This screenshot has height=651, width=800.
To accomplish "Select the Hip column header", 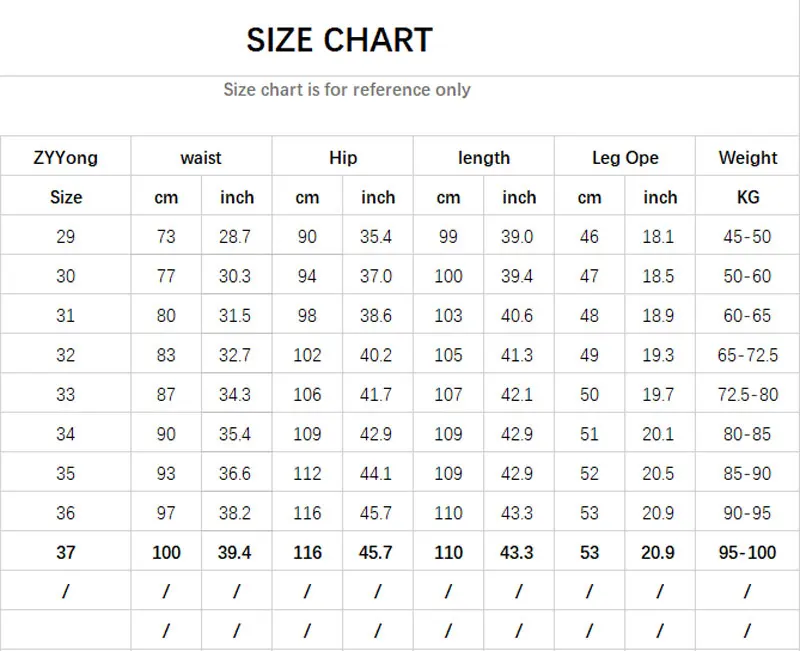I will [x=342, y=158].
